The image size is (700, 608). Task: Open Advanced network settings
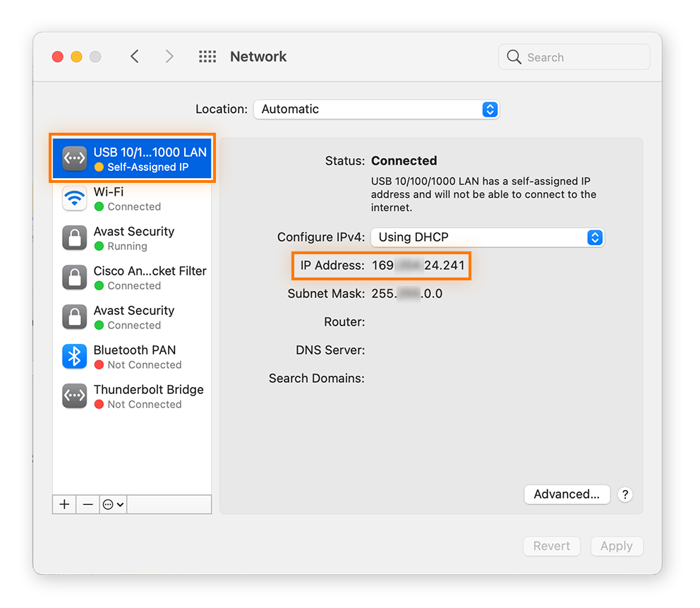tap(567, 494)
